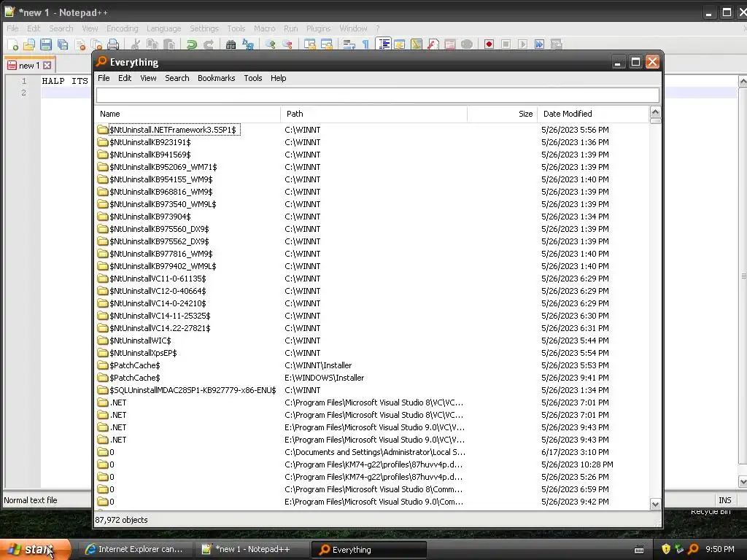The height and width of the screenshot is (560, 747).
Task: Click Run Macro Multiple Times icon
Action: [539, 44]
